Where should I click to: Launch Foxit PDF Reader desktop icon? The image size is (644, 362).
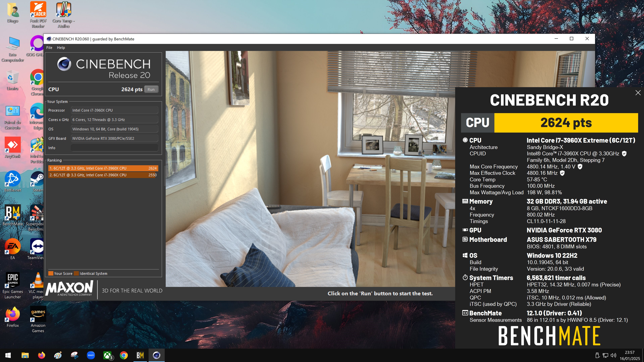click(x=38, y=14)
